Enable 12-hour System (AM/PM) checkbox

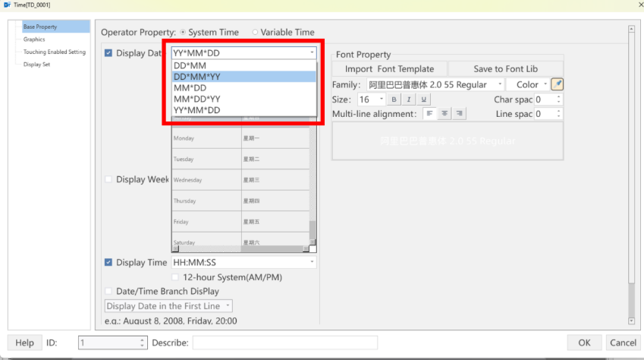click(x=175, y=277)
